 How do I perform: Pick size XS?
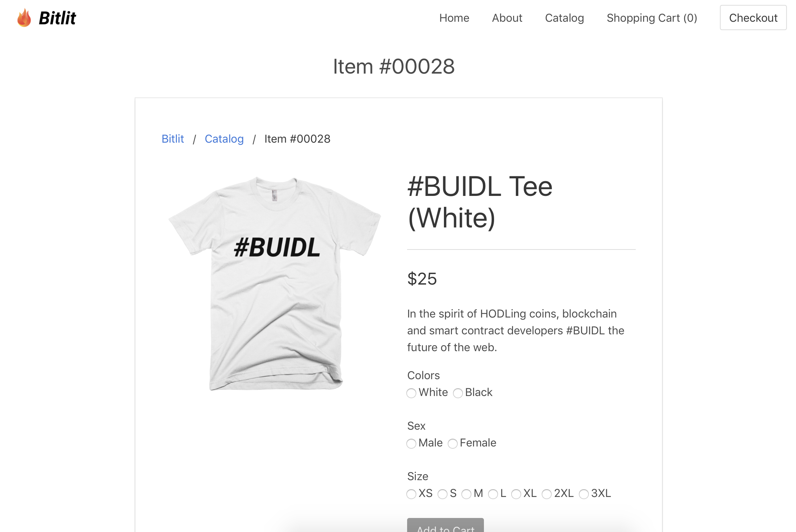(411, 495)
